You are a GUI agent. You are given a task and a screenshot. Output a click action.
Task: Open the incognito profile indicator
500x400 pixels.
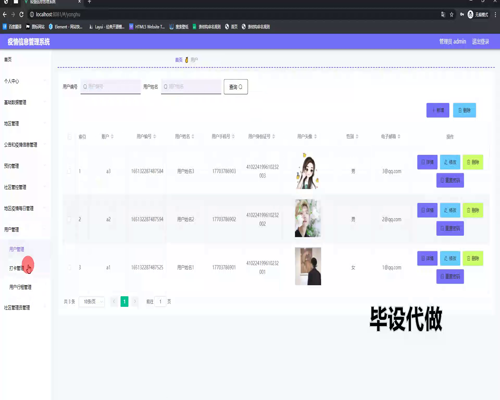point(478,14)
